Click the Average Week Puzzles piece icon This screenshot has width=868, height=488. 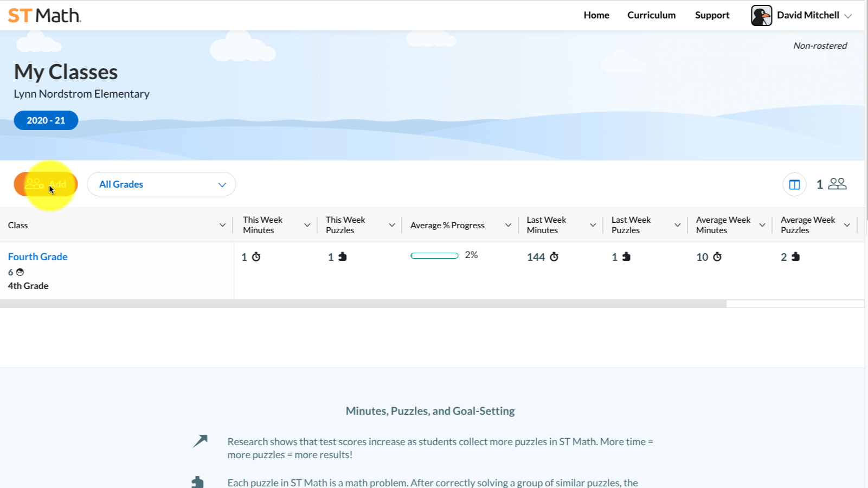pos(795,256)
